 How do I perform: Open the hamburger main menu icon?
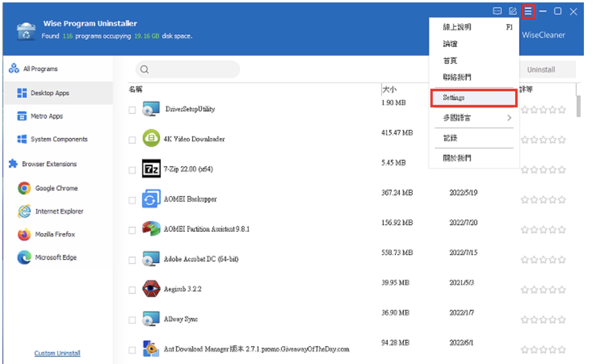(x=528, y=11)
